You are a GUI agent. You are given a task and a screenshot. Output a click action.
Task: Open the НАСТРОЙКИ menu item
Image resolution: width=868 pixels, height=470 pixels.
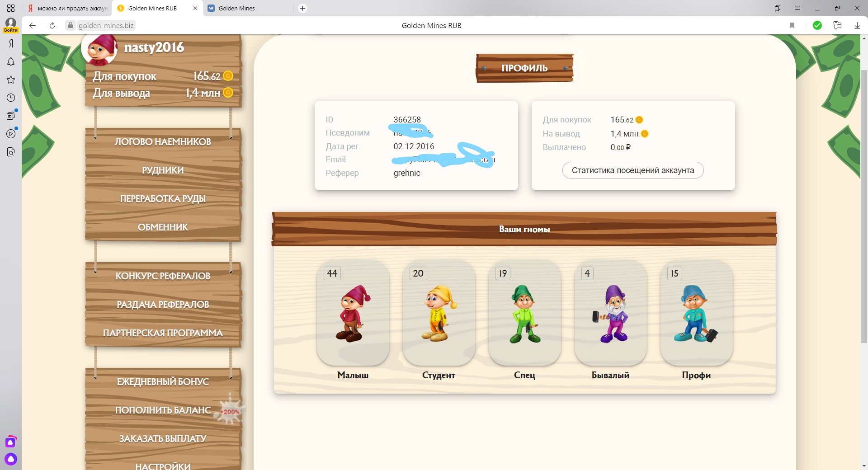click(x=163, y=465)
